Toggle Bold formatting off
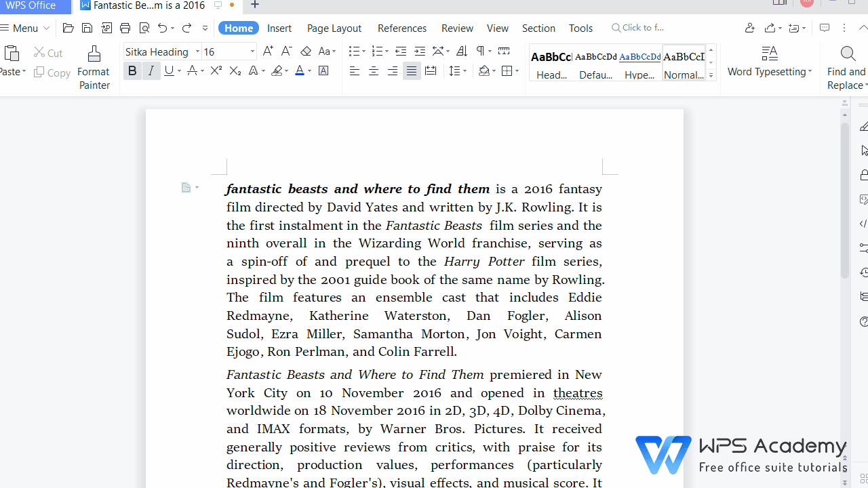Viewport: 868px width, 488px height. [x=132, y=70]
